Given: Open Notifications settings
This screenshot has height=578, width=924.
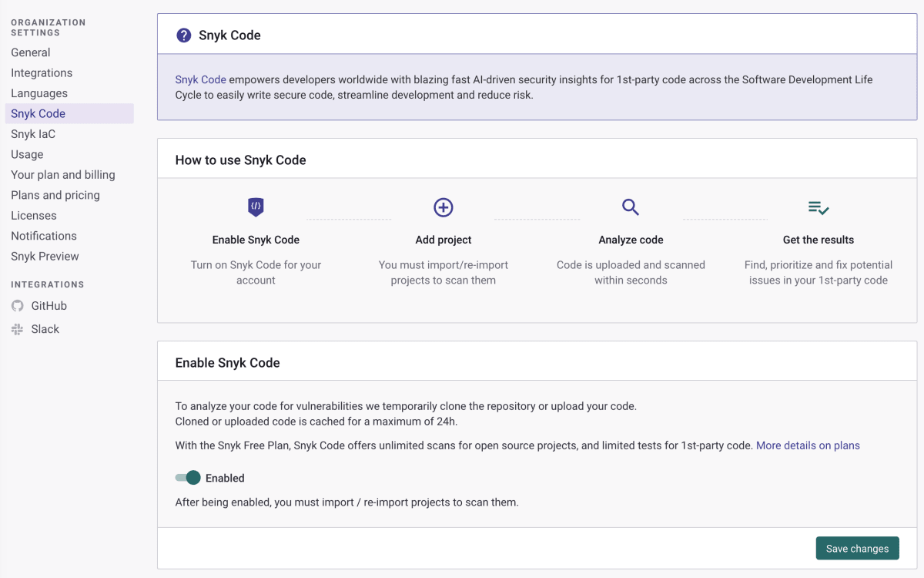Looking at the screenshot, I should (44, 236).
